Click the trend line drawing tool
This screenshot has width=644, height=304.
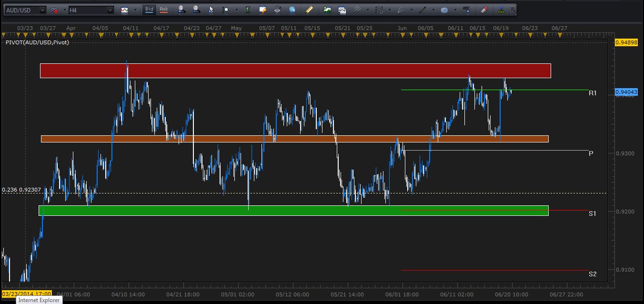coord(422,10)
